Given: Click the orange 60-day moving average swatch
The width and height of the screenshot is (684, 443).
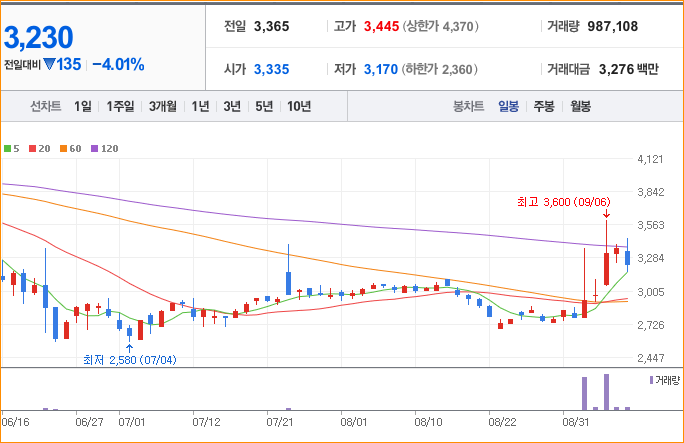Looking at the screenshot, I should [64, 149].
